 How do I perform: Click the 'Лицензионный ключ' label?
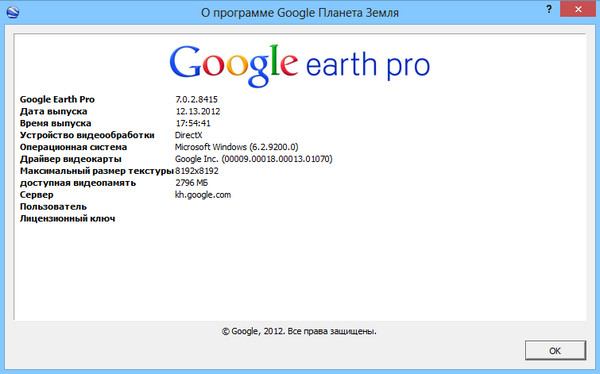[67, 219]
